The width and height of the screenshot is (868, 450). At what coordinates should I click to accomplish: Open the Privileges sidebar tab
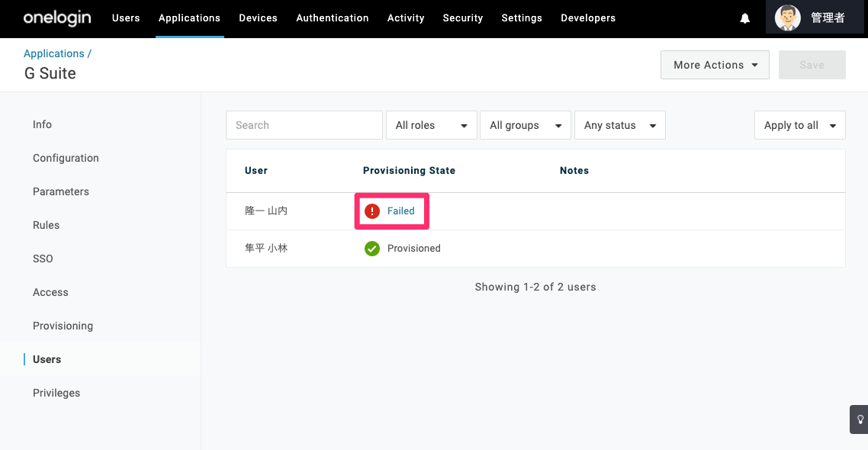point(56,393)
